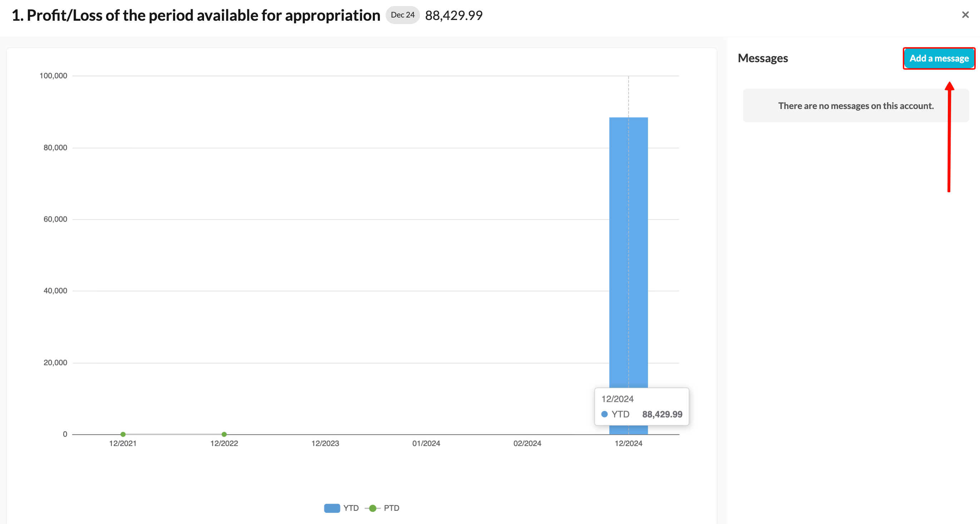Viewport: 980px width, 524px height.
Task: Click the Dec 24 period badge
Action: (402, 15)
